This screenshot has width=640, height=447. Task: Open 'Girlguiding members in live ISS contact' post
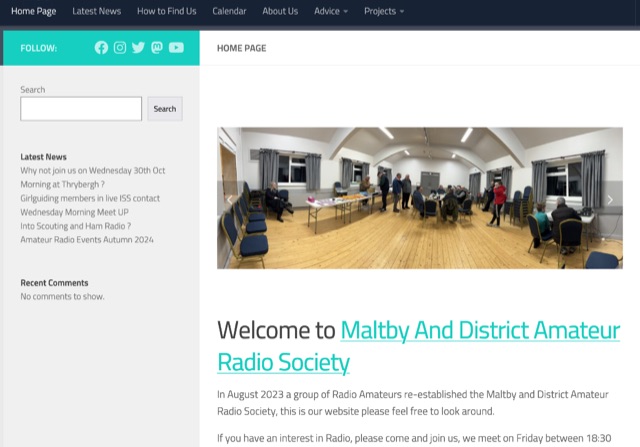[x=90, y=198]
